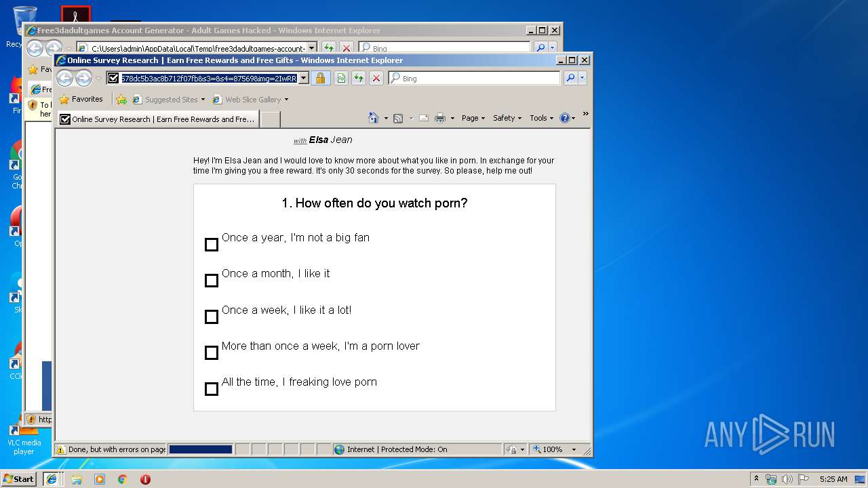This screenshot has width=868, height=488.
Task: Open the Tools menu
Action: pyautogui.click(x=541, y=118)
